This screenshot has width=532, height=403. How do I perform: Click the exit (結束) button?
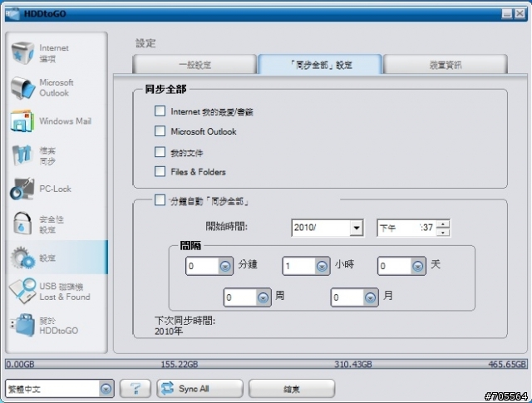(292, 388)
